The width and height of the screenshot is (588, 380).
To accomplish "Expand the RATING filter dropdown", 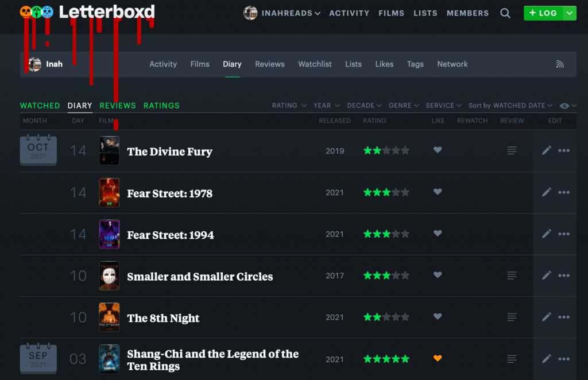I will click(x=289, y=106).
